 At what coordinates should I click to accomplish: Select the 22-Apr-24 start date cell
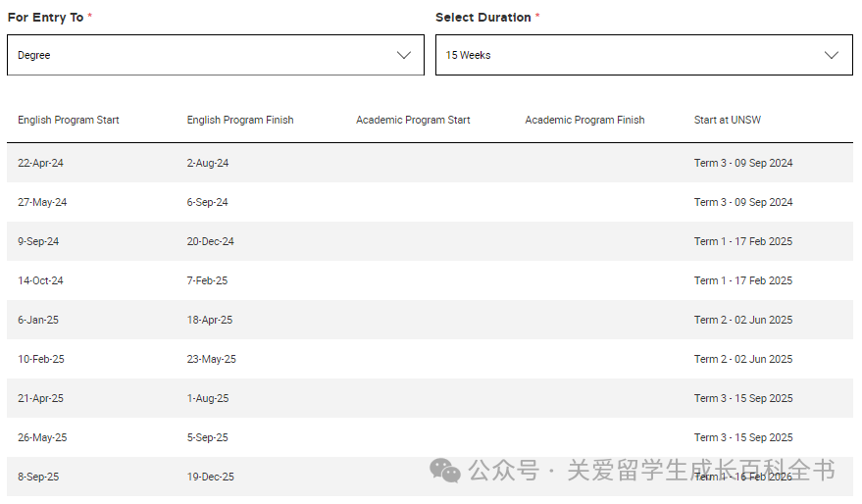[x=40, y=163]
